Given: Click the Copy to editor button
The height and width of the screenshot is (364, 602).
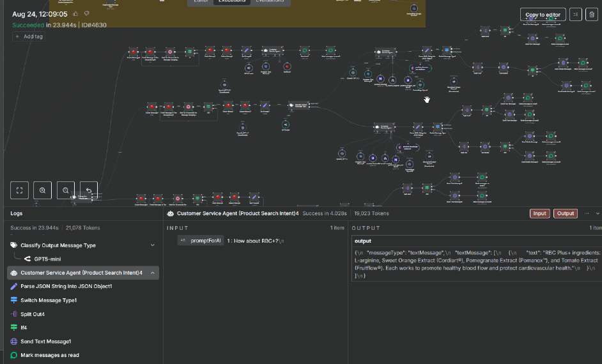Looking at the screenshot, I should pos(543,15).
